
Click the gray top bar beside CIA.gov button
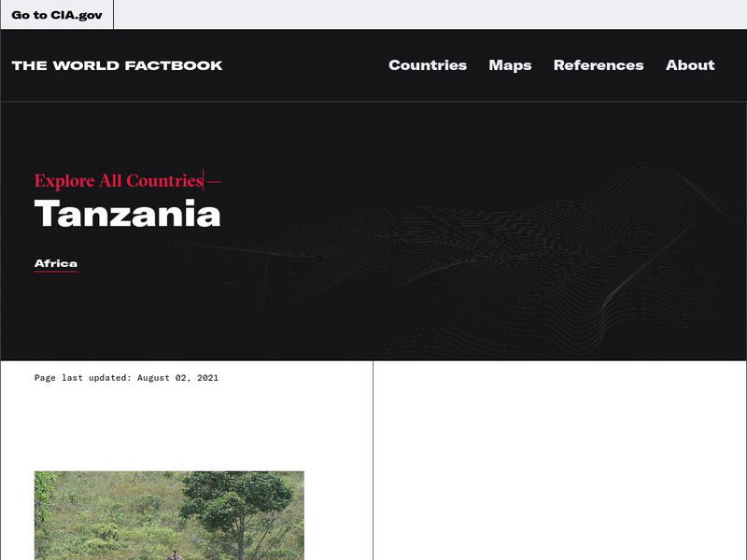(x=430, y=14)
